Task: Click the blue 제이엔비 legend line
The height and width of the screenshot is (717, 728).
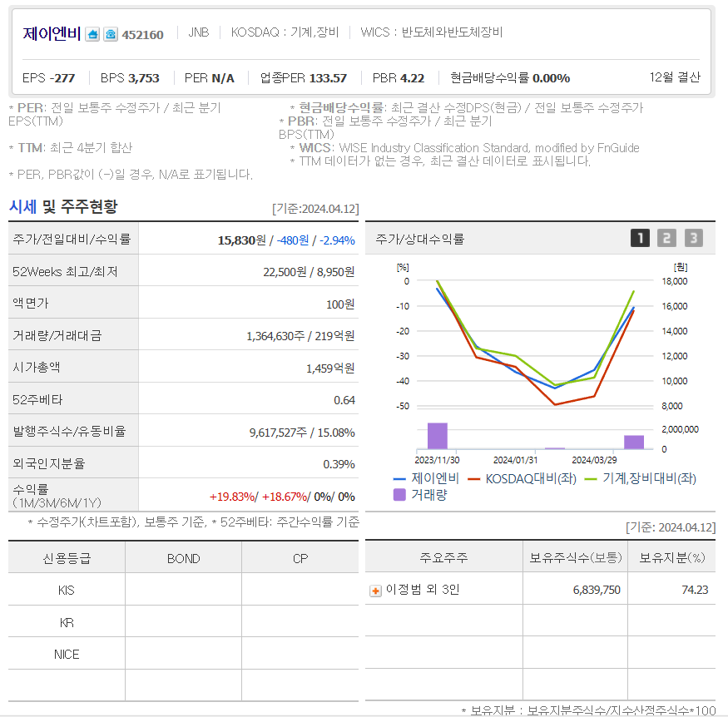Action: pos(399,479)
